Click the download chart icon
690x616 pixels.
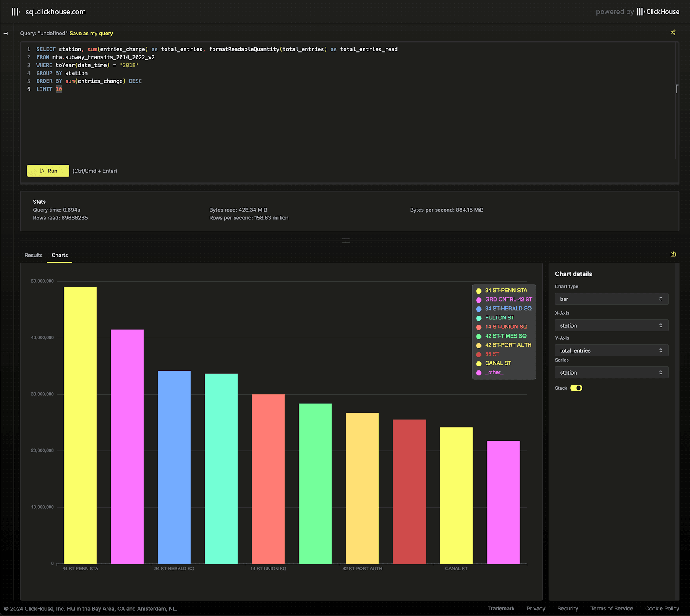[x=673, y=254]
